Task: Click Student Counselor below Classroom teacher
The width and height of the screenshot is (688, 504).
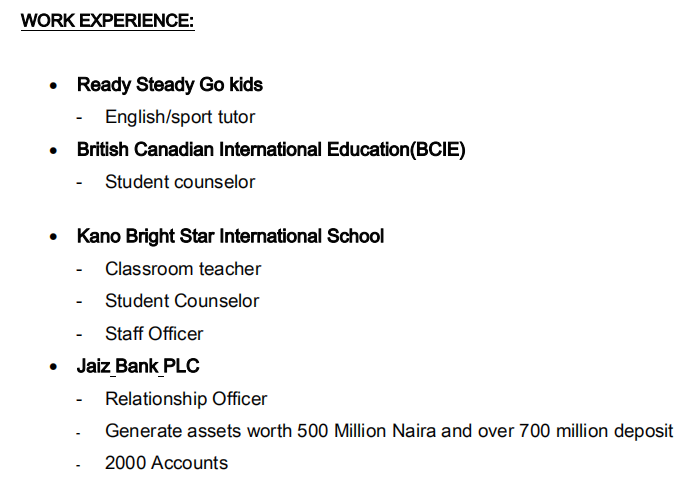Action: 182,301
